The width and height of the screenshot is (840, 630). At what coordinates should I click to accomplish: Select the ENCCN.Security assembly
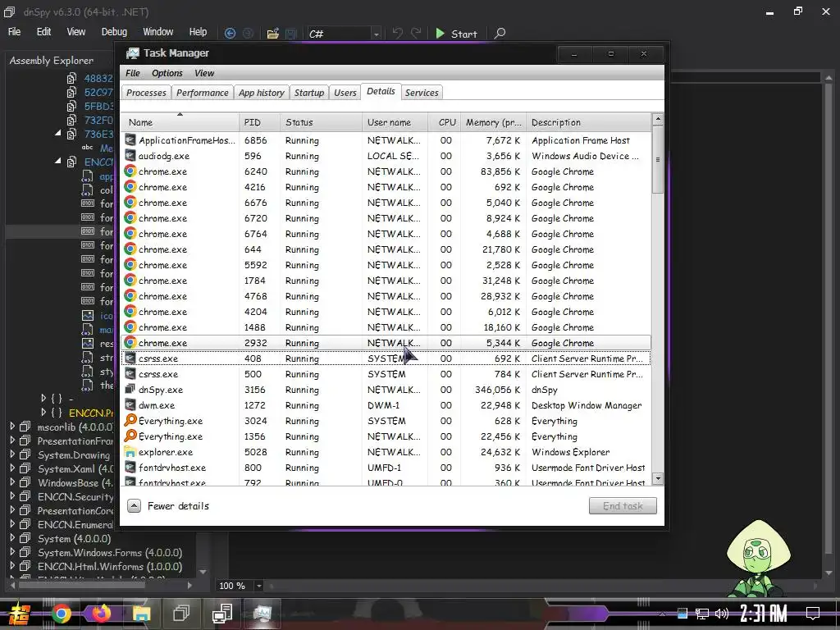tap(75, 496)
